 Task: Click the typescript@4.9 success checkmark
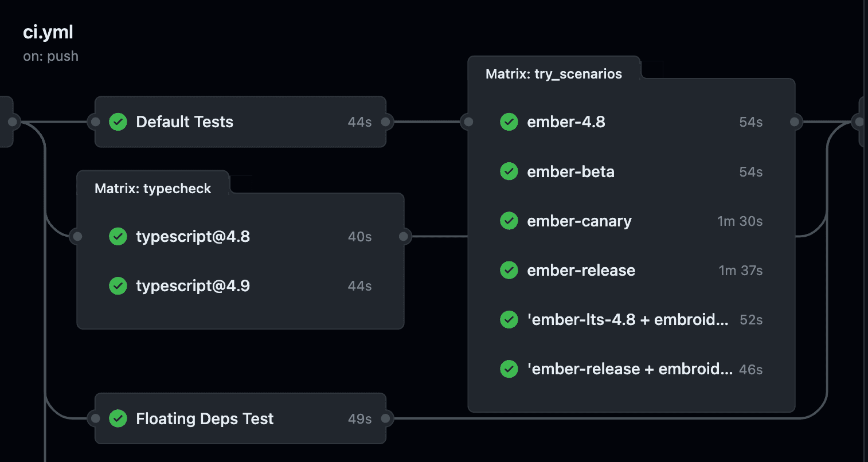118,285
